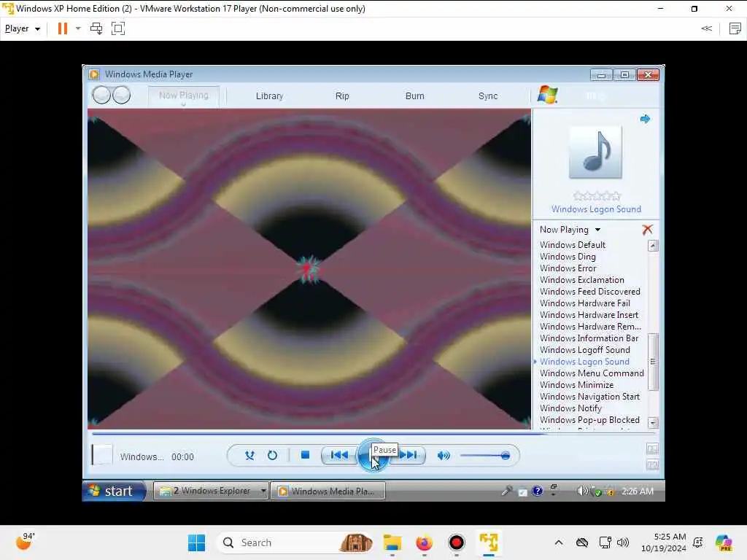The height and width of the screenshot is (560, 747).
Task: Select Windows Notify track
Action: pos(570,408)
